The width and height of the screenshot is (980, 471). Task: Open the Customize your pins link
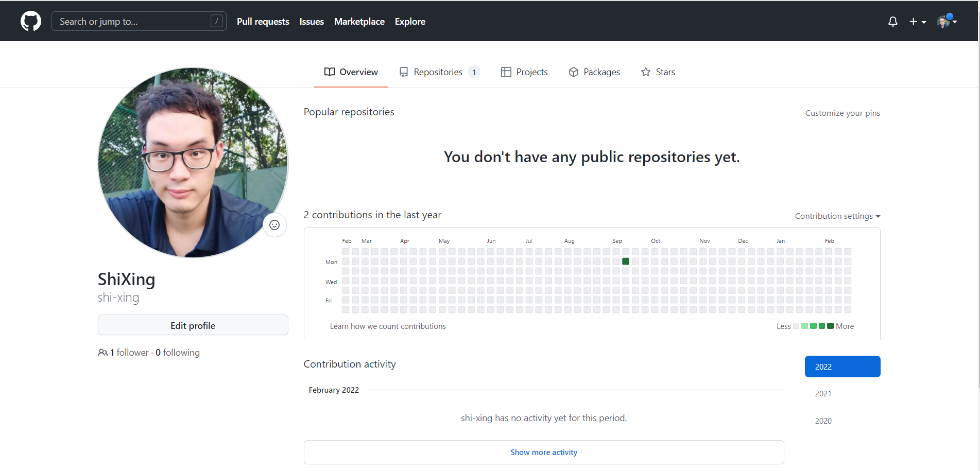tap(842, 113)
